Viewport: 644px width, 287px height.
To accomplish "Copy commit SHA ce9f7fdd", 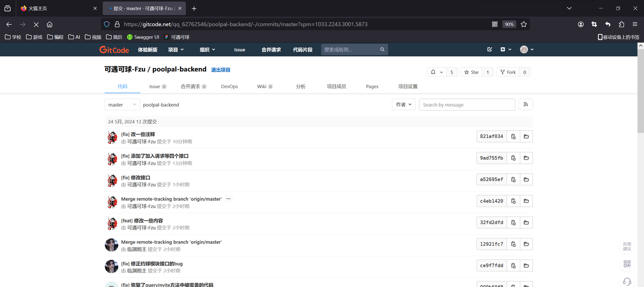I will coord(513,266).
